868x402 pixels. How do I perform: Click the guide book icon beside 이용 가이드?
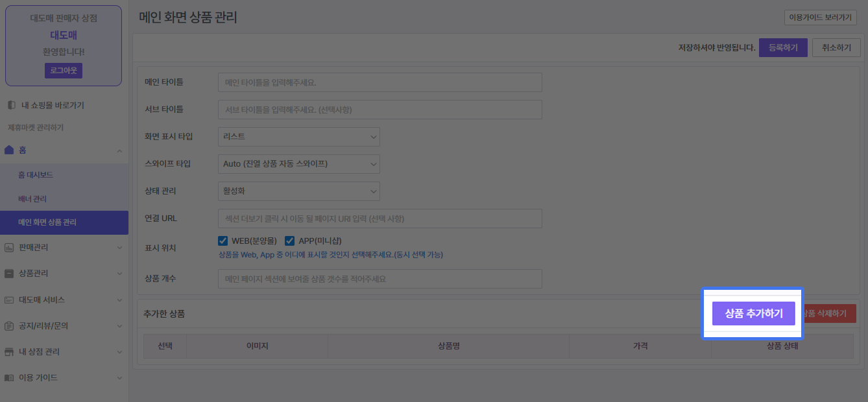(x=9, y=377)
